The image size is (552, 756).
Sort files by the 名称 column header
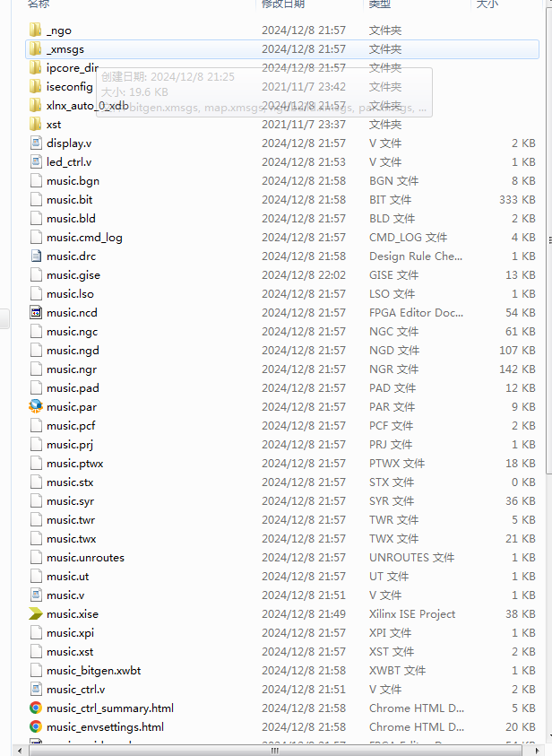[x=38, y=4]
